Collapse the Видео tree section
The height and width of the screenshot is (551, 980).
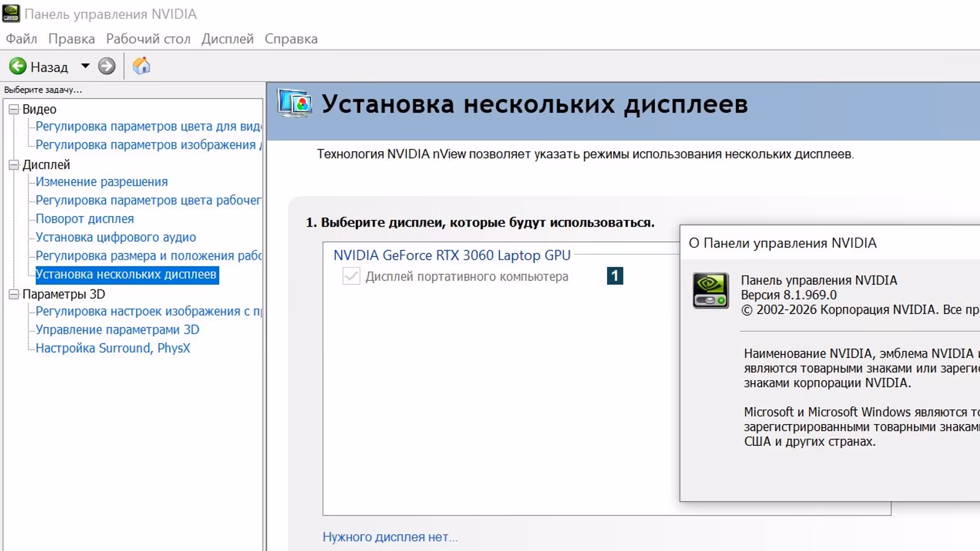point(13,110)
